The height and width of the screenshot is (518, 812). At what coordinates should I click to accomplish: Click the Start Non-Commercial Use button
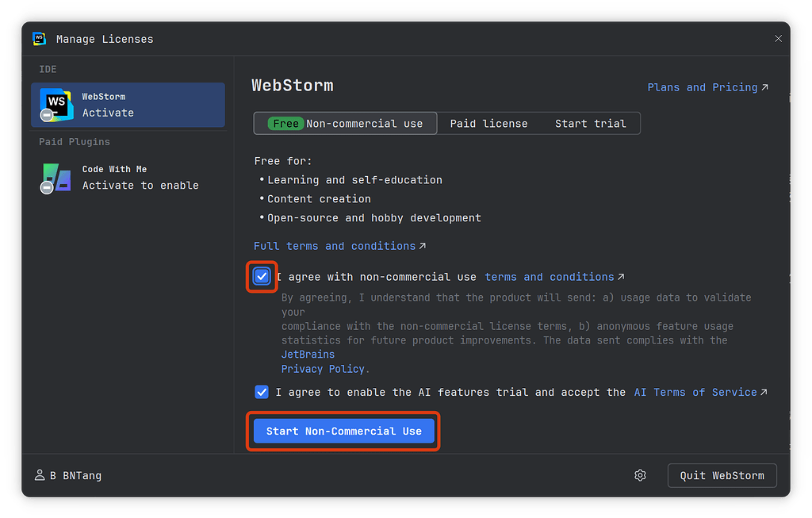(x=344, y=431)
